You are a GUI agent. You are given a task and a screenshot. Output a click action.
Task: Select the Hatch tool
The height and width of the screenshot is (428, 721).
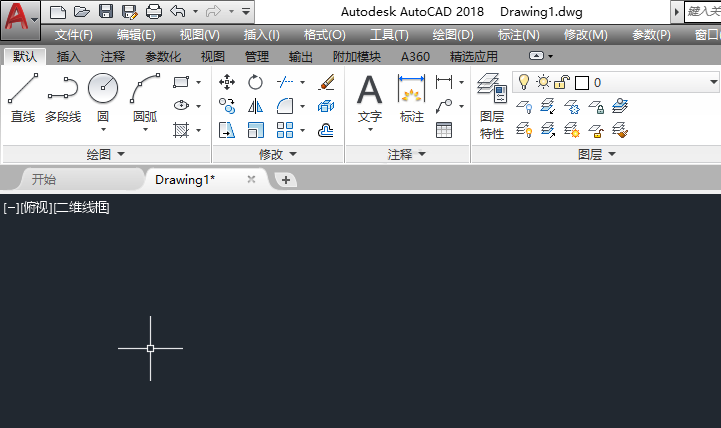coord(181,130)
